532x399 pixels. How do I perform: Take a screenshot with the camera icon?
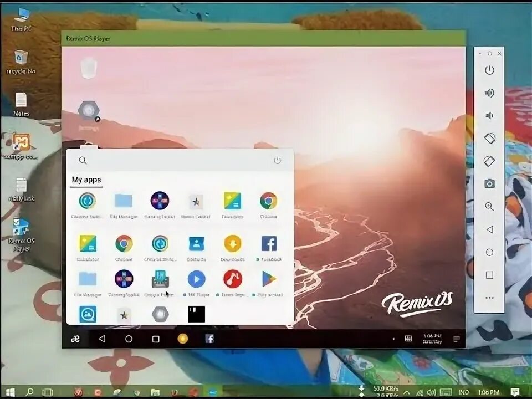tap(489, 184)
